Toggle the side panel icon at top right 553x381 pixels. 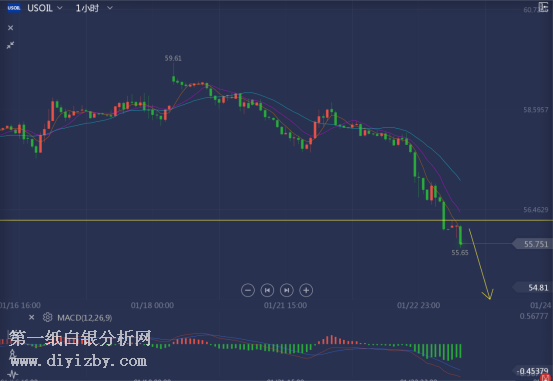coord(543,7)
